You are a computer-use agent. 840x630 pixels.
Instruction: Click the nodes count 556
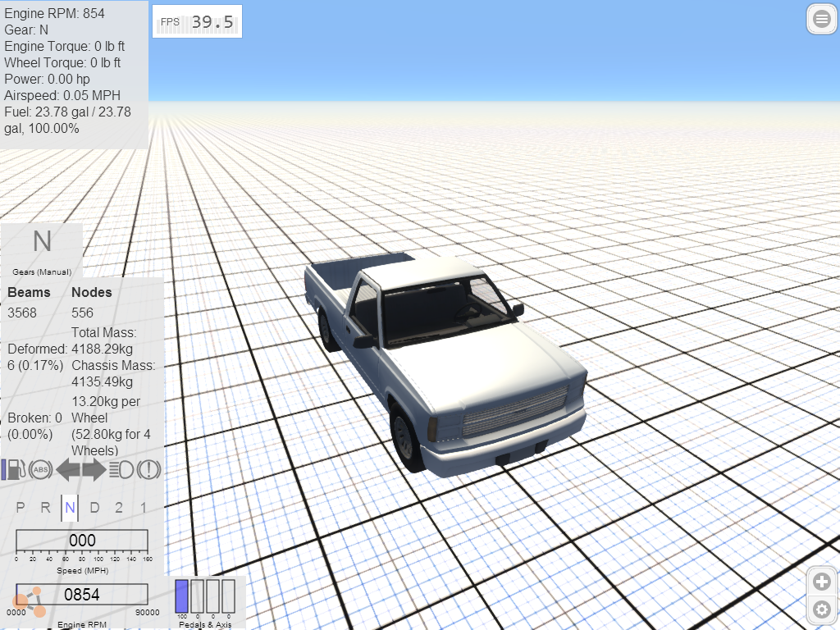coord(83,313)
